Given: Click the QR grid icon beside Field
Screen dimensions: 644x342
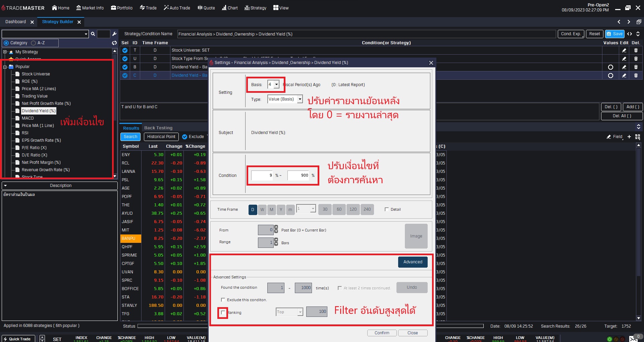Looking at the screenshot, I should [638, 137].
